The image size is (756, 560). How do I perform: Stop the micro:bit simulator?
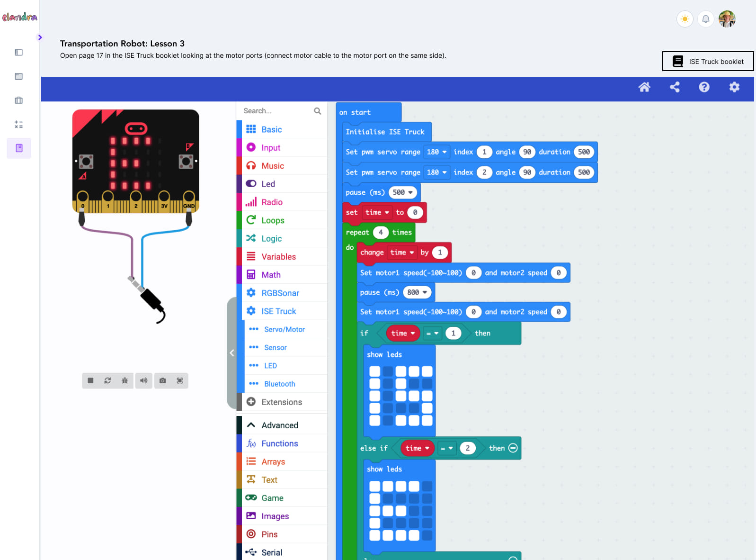click(91, 381)
